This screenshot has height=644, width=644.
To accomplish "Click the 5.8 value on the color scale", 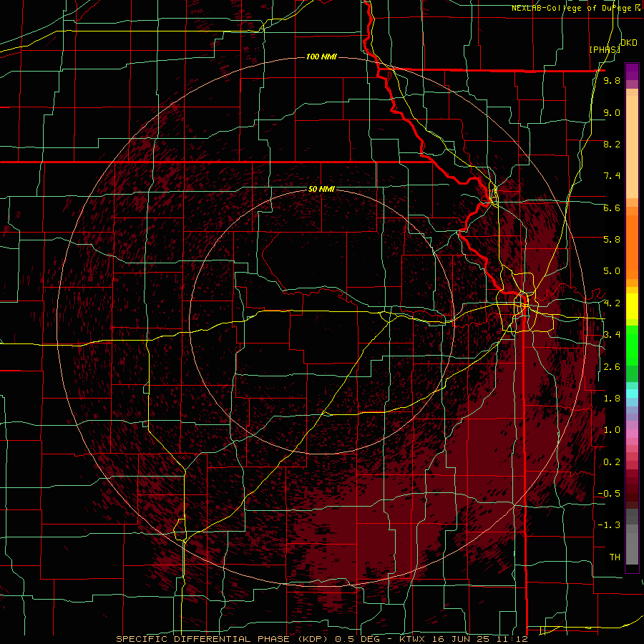I will click(x=612, y=240).
